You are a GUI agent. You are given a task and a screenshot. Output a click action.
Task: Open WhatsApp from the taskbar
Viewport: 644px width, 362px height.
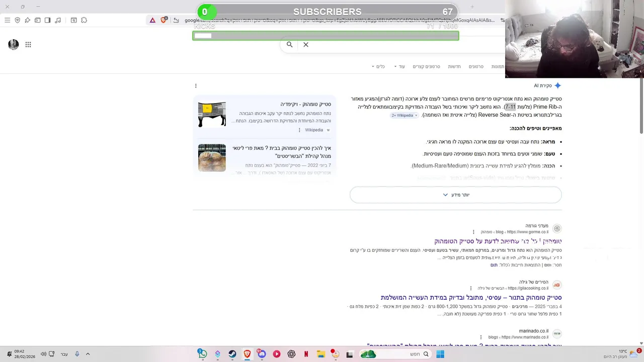tap(202, 354)
